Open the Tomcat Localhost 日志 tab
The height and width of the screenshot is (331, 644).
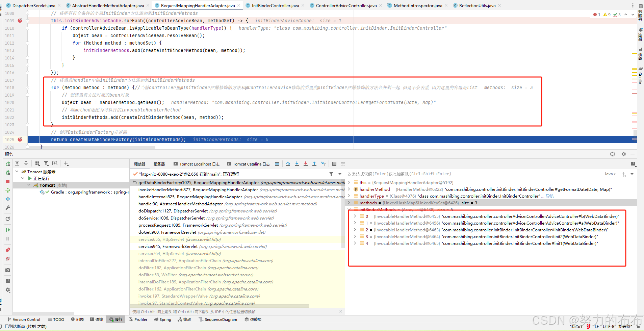(197, 164)
